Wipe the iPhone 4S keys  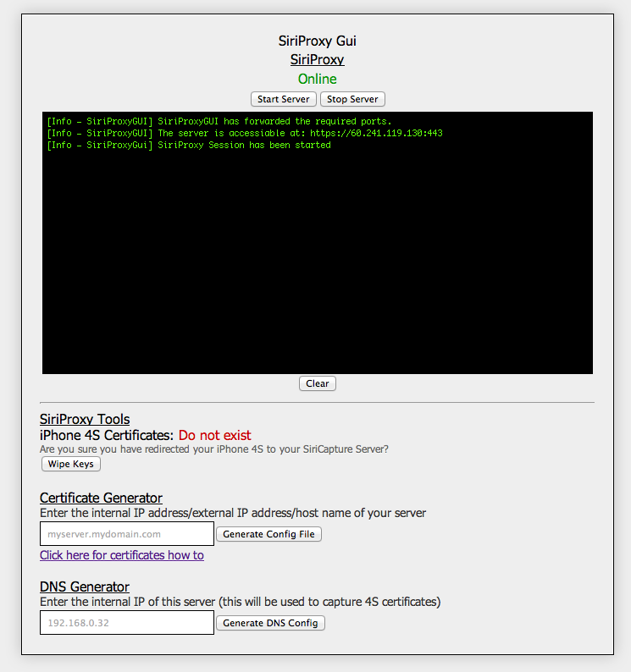(71, 464)
